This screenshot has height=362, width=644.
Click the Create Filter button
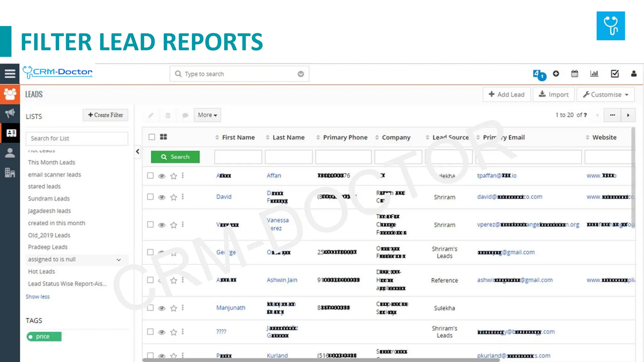coord(106,115)
